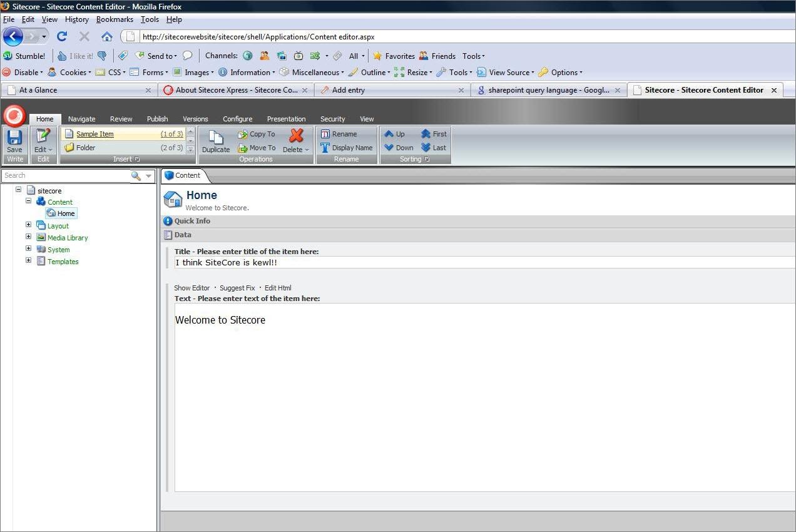Click into the Title text field

[x=482, y=263]
